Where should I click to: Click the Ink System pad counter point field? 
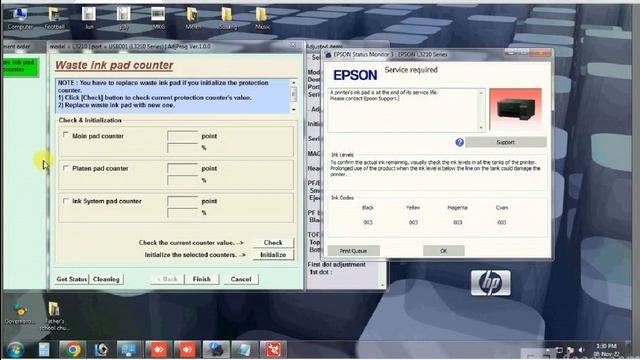tap(182, 201)
